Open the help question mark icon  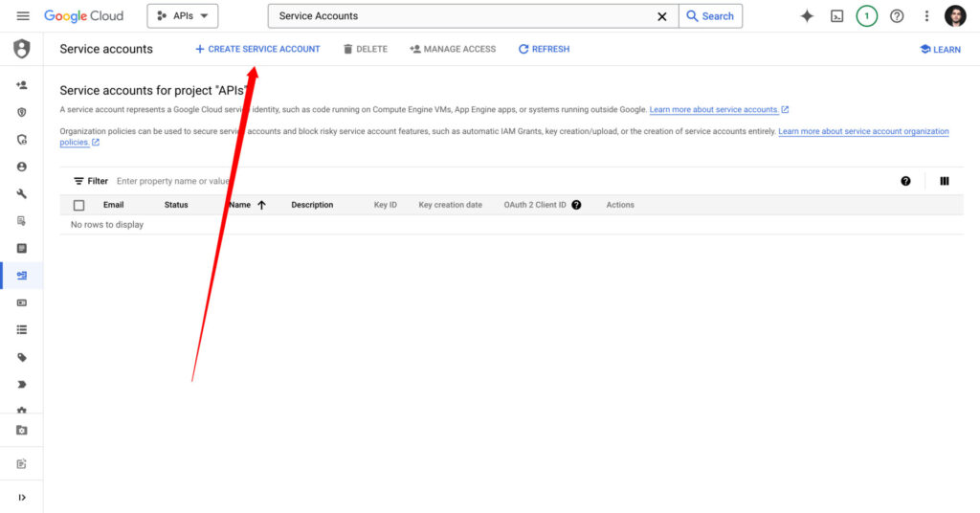pyautogui.click(x=897, y=16)
